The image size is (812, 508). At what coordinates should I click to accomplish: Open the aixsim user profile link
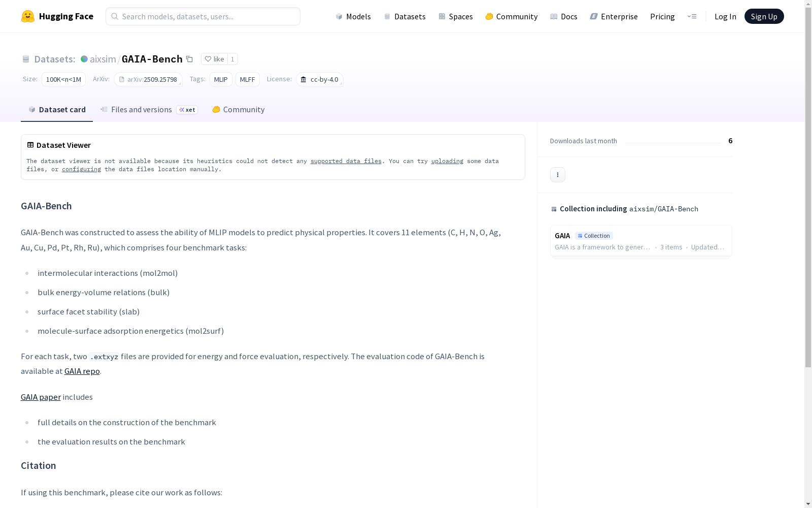click(x=103, y=59)
